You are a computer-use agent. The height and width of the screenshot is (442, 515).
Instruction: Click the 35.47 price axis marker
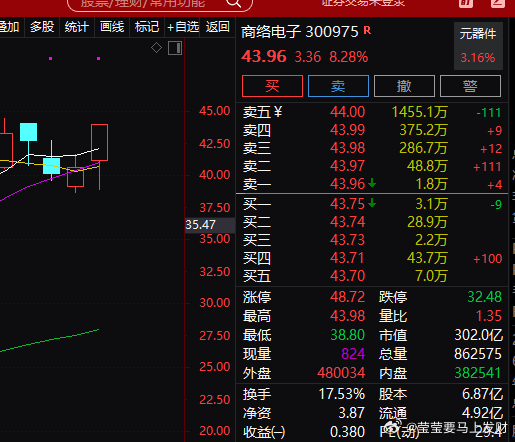click(210, 225)
